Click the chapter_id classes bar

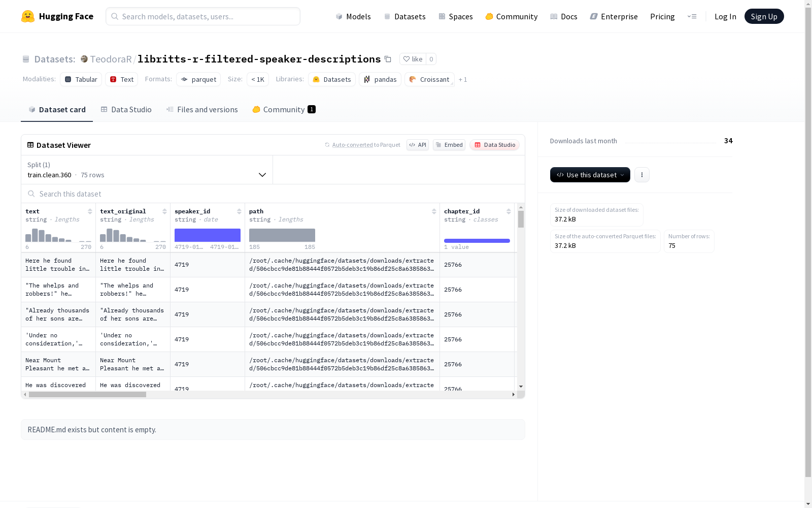point(477,241)
